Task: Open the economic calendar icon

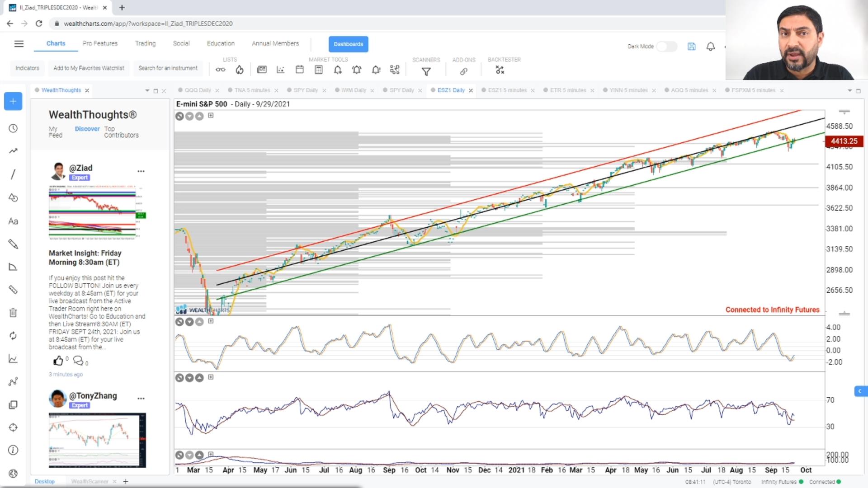Action: pos(299,70)
